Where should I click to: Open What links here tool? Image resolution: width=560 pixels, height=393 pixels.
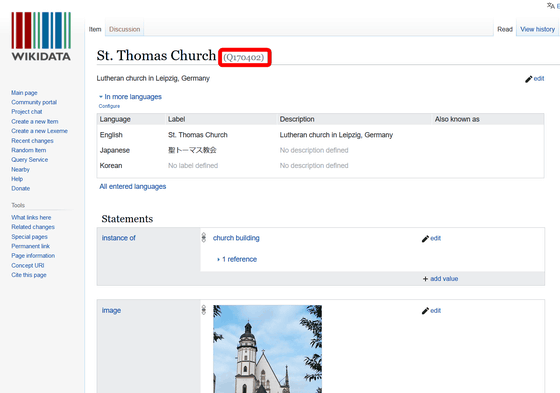31,218
